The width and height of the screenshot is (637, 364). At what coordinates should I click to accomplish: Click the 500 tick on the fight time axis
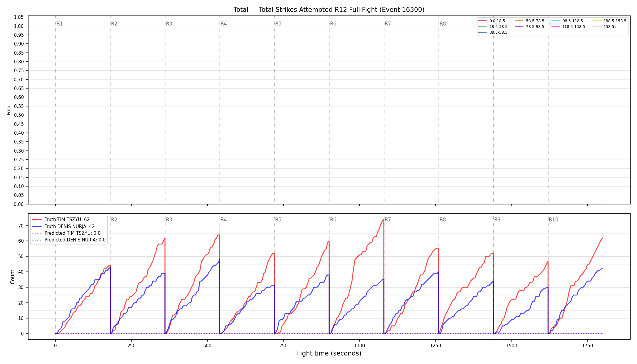(x=207, y=345)
